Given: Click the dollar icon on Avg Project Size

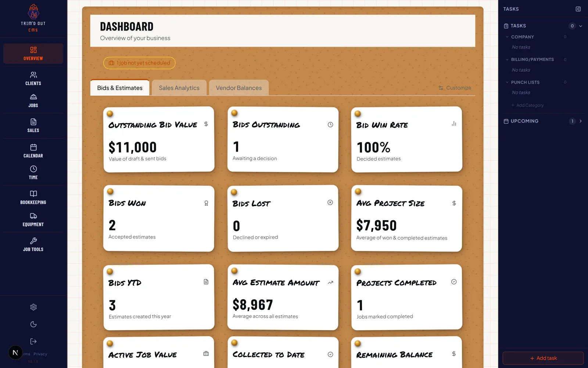Looking at the screenshot, I should point(454,203).
